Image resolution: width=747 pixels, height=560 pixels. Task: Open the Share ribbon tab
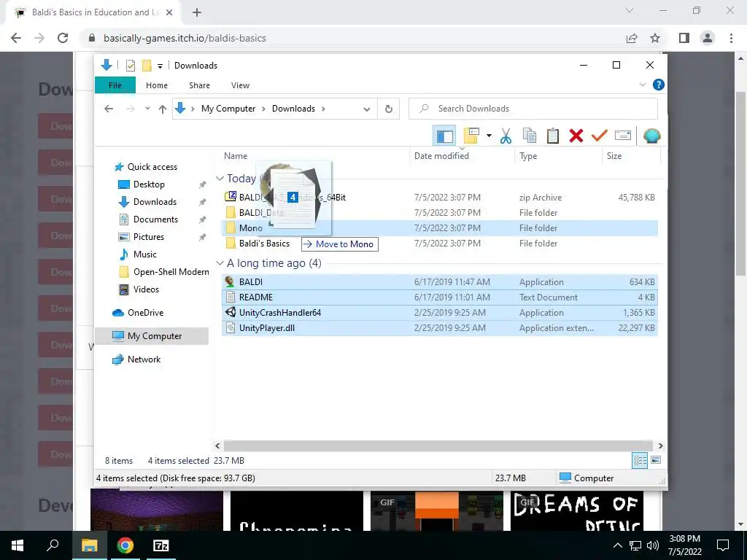click(x=199, y=85)
